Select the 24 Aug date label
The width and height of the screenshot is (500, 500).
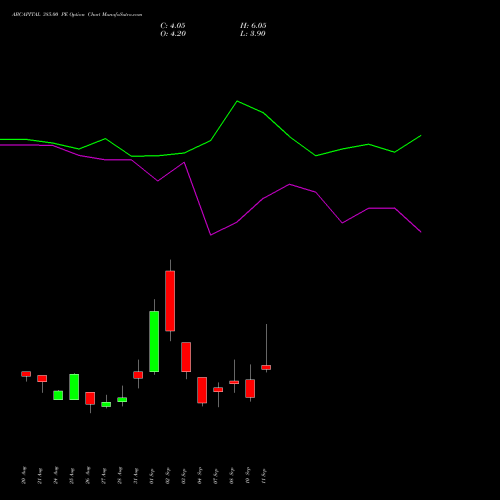(56, 475)
